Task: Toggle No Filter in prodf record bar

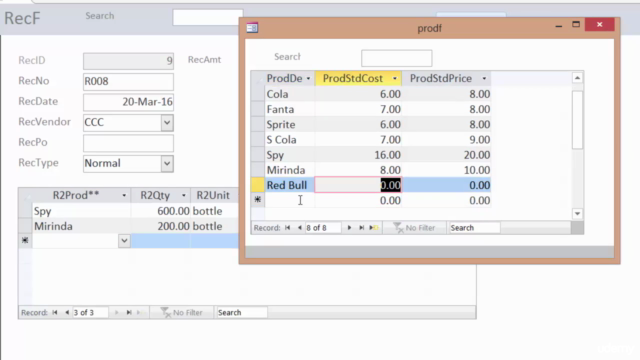Action: click(414, 228)
